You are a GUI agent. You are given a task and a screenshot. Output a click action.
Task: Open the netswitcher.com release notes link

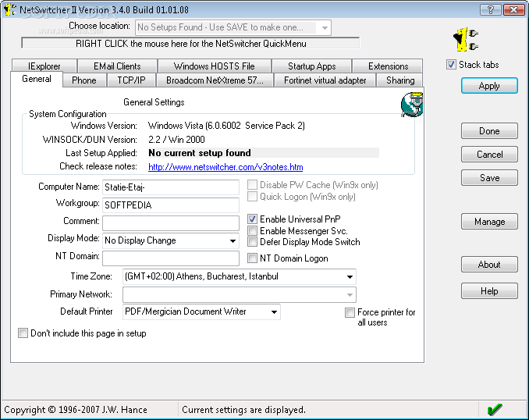225,167
